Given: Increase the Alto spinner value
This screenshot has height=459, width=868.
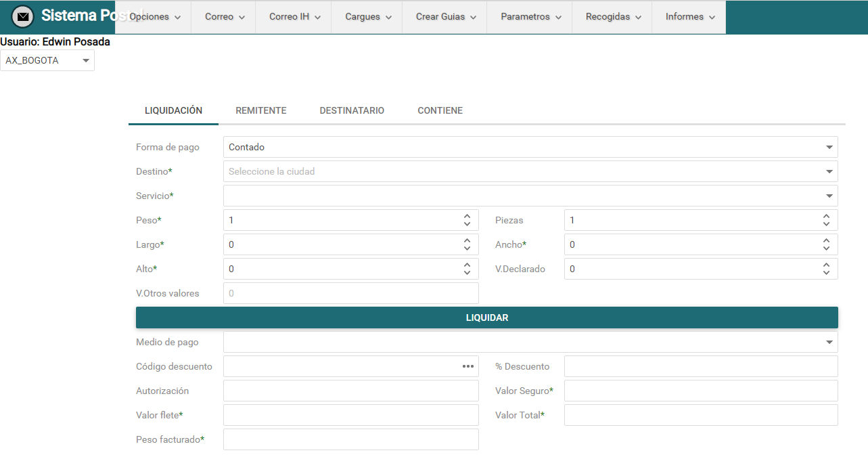Looking at the screenshot, I should point(467,265).
